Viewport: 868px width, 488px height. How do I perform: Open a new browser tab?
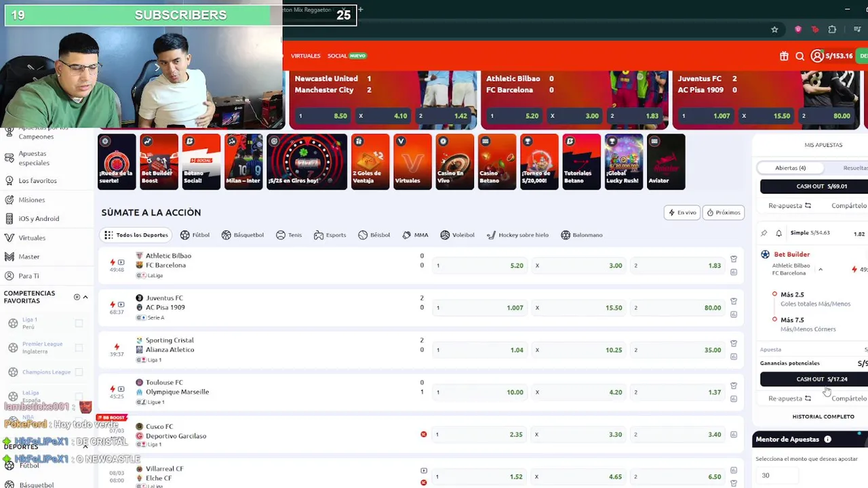(x=361, y=9)
